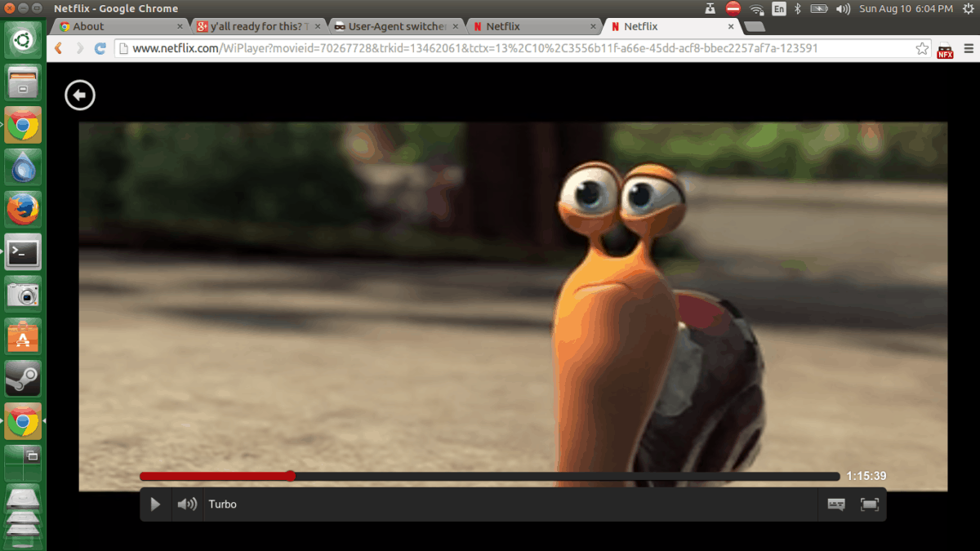This screenshot has width=980, height=551.
Task: Focus the netflix.com address bar
Action: click(x=523, y=48)
